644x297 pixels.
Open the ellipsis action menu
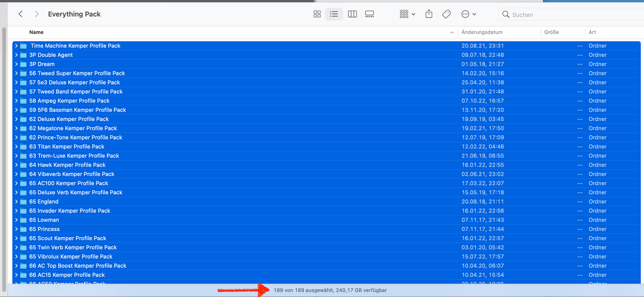point(468,14)
